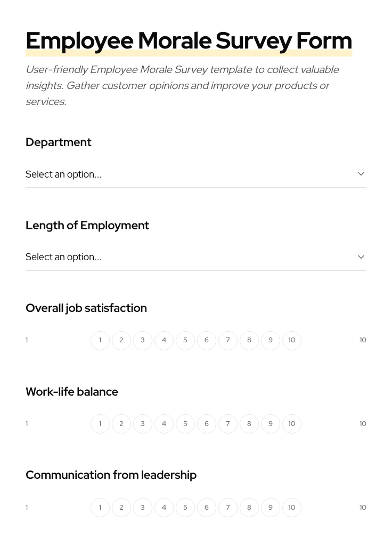Select 10 for Work-life balance
This screenshot has height=546, width=392.
[292, 424]
